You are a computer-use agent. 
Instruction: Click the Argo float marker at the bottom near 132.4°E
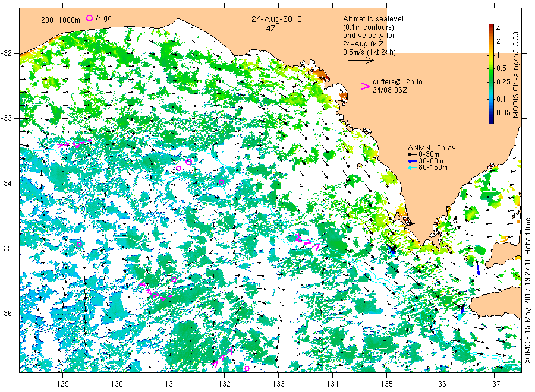coord(247,368)
